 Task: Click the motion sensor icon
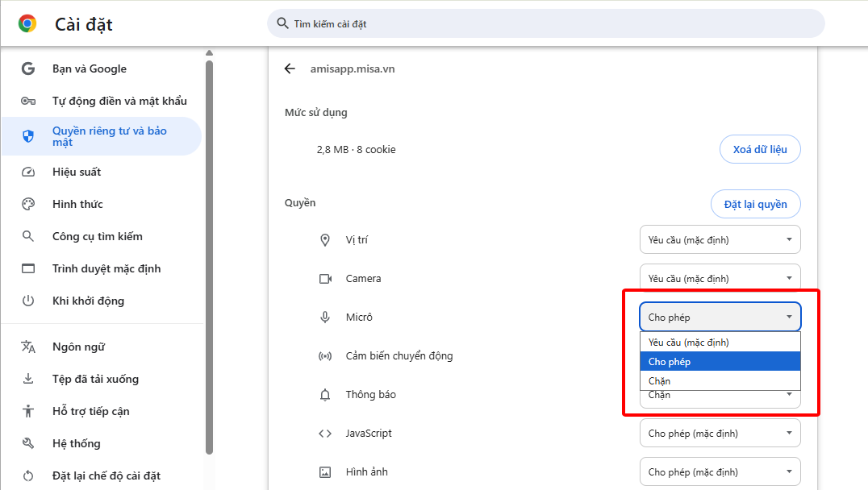[x=325, y=356]
